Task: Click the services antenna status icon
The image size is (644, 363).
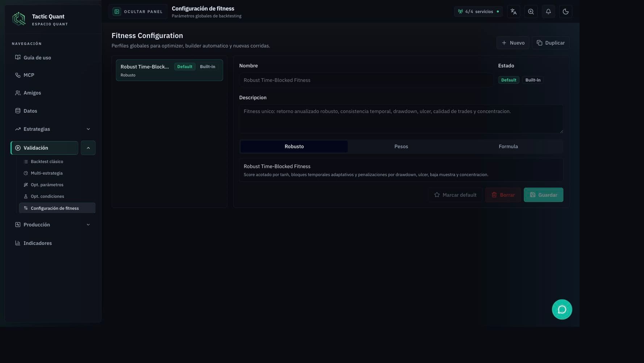Action: coord(460,12)
